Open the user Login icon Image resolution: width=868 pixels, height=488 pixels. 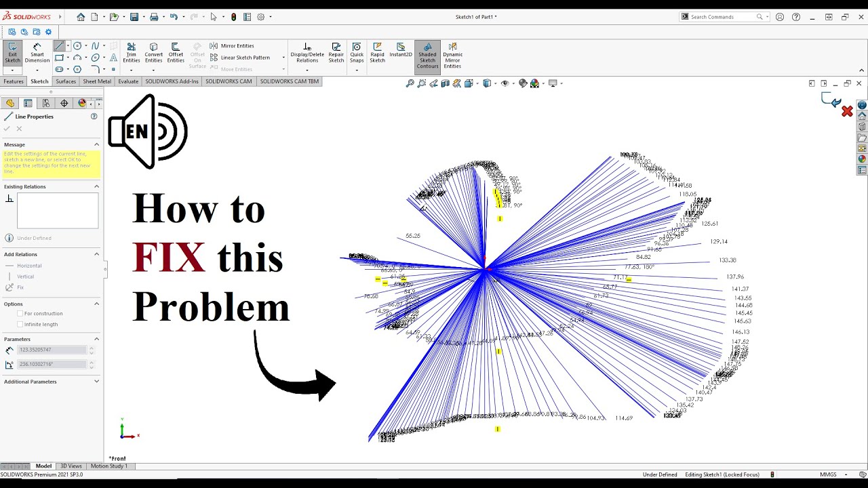780,17
